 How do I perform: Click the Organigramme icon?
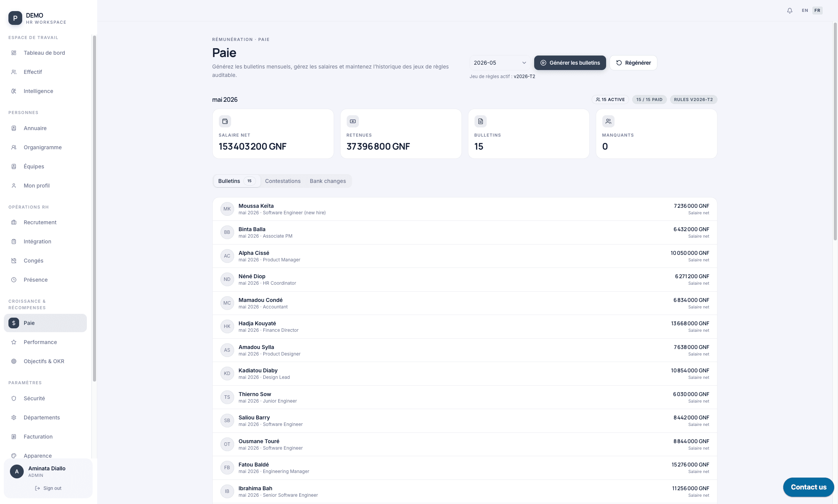click(x=14, y=147)
